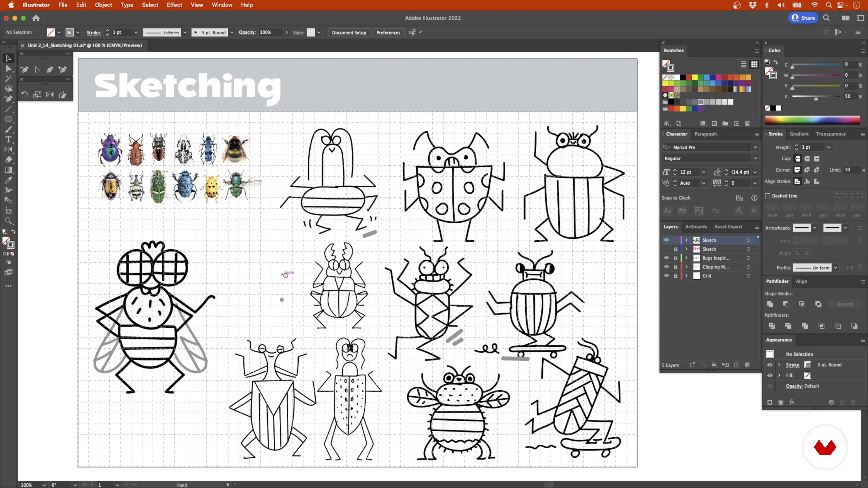Select the Zoom tool in toolbar

[8, 221]
